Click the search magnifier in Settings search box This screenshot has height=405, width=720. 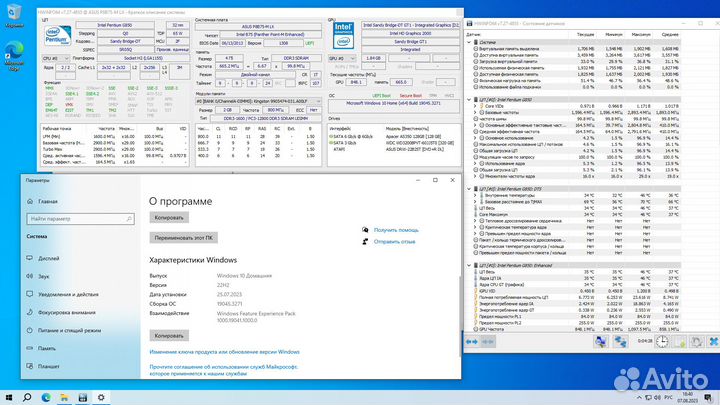[129, 219]
